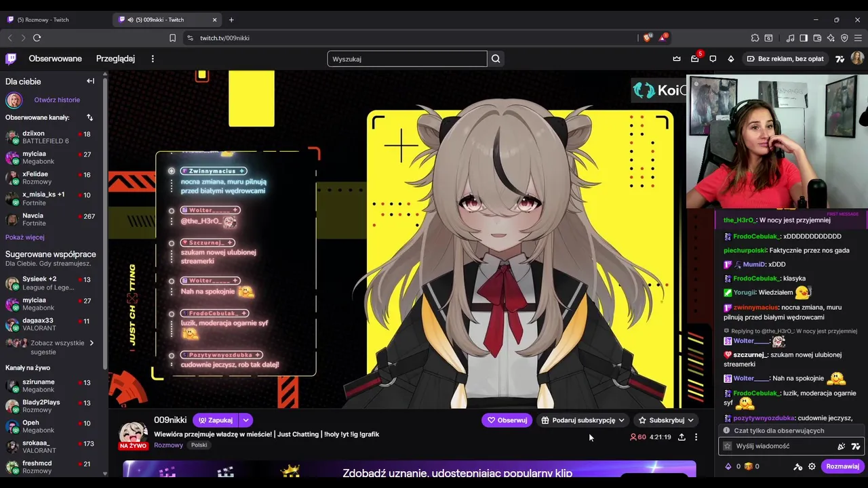
Task: Open chat settings gear
Action: [x=812, y=466]
